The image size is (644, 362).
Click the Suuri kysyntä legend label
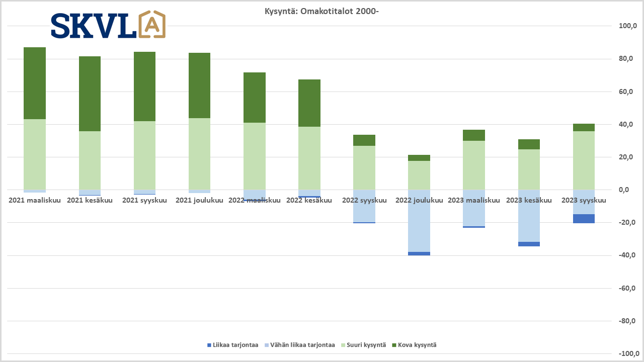(x=367, y=345)
